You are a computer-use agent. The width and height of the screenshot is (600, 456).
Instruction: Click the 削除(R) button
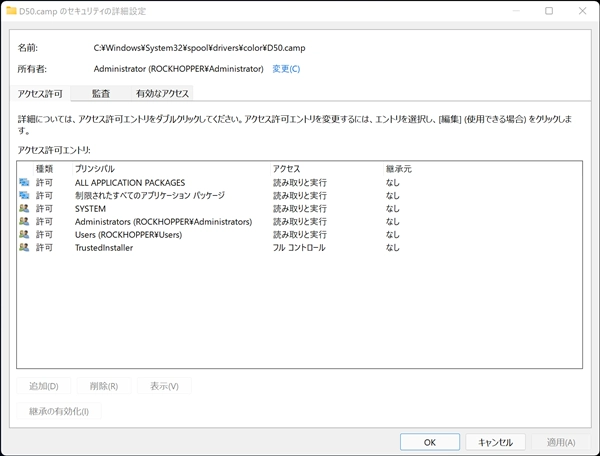point(104,386)
